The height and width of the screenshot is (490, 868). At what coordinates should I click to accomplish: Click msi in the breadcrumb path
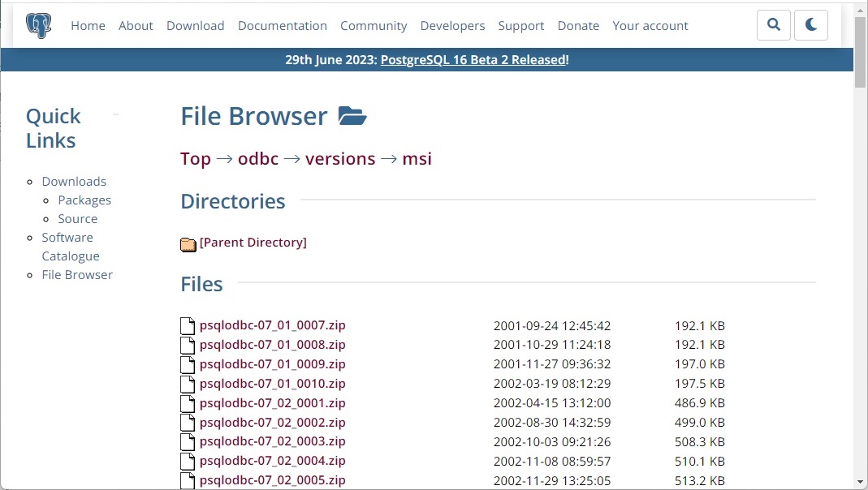pos(417,159)
